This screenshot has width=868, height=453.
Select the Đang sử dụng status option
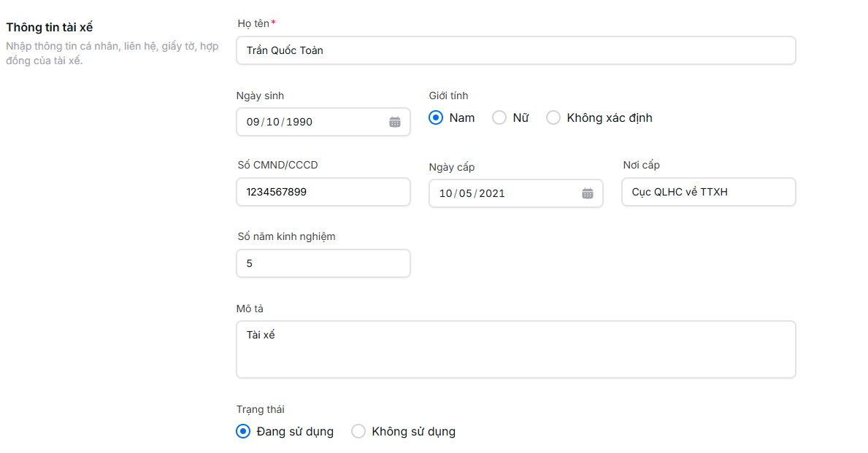(x=242, y=431)
